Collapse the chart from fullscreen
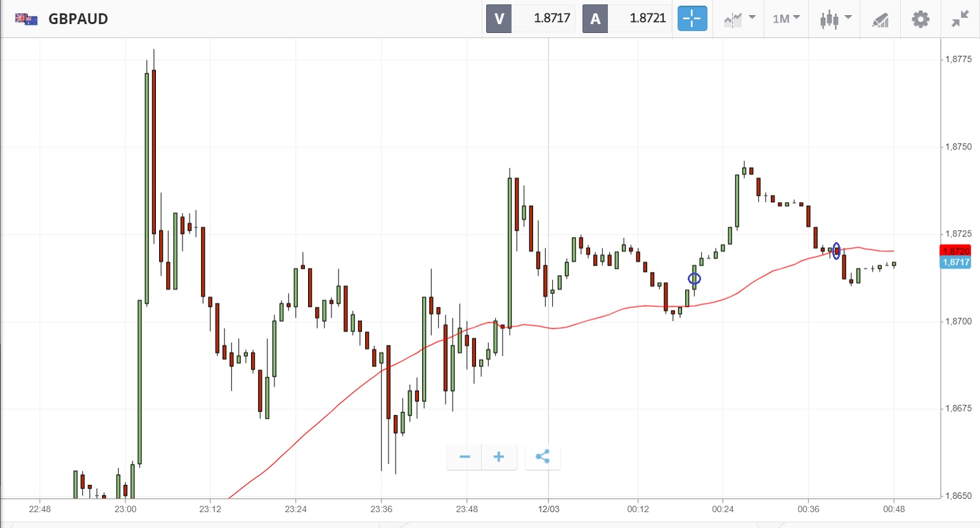Viewport: 980px width, 528px height. pos(960,19)
